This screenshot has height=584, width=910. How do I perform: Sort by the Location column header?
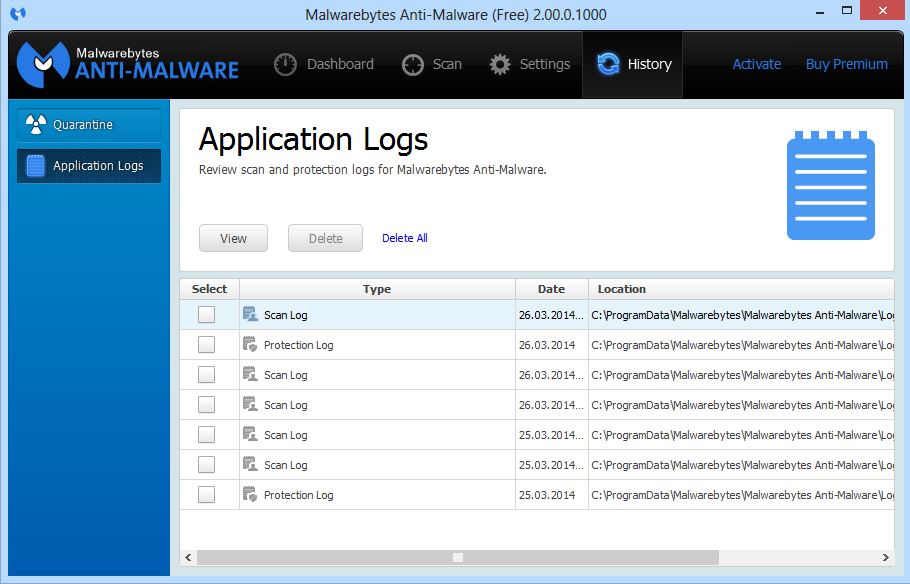pos(741,289)
